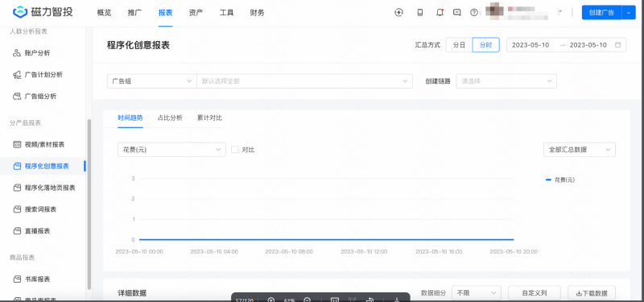Click the 程序化创意报表 sidebar icon

[x=17, y=166]
